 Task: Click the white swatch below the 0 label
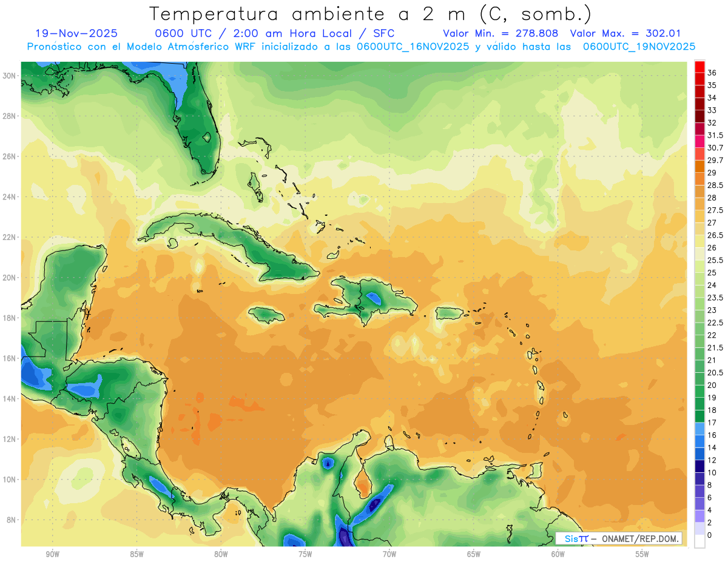tap(699, 541)
